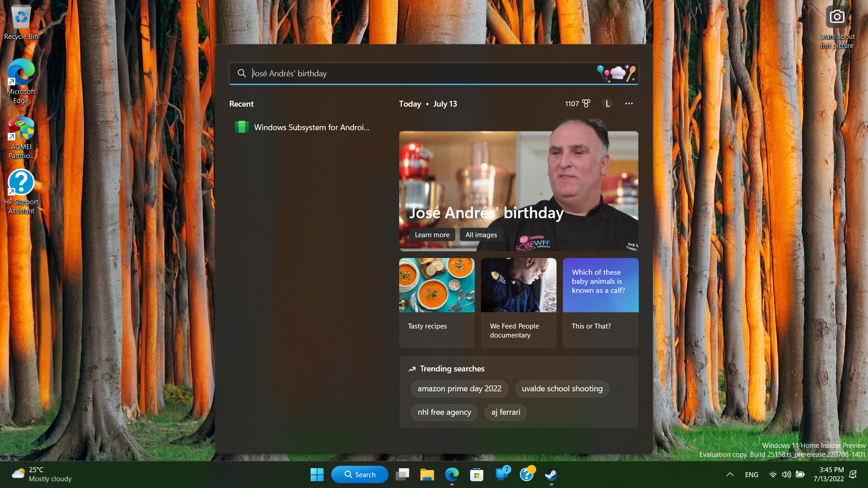Click the Today July 13 heading
The width and height of the screenshot is (868, 488).
[428, 103]
